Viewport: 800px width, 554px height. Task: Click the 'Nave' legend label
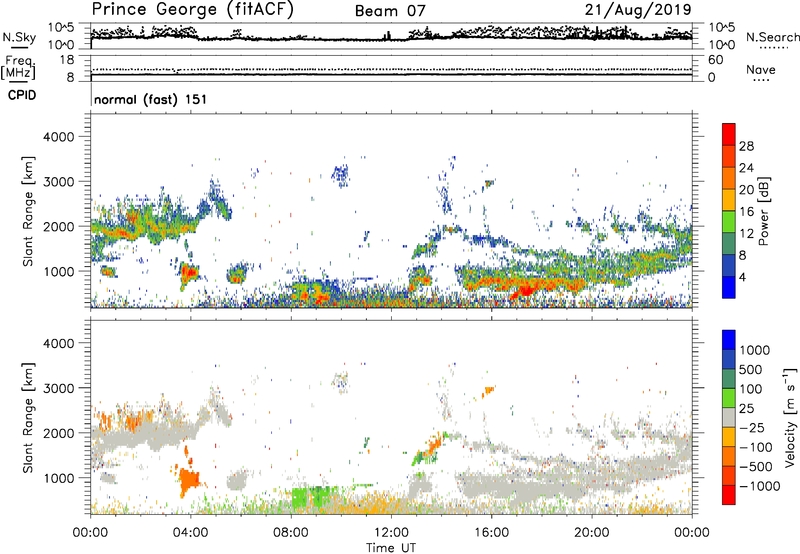760,69
